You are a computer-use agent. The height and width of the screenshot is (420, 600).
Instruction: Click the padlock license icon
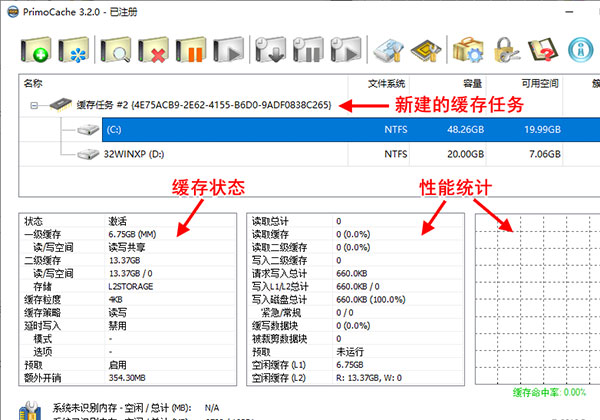[x=505, y=50]
